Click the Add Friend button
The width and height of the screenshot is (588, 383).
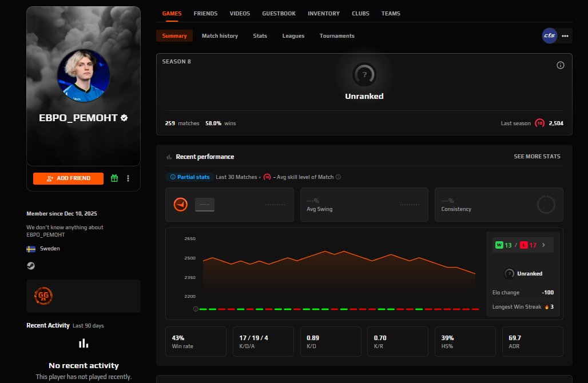(x=68, y=178)
